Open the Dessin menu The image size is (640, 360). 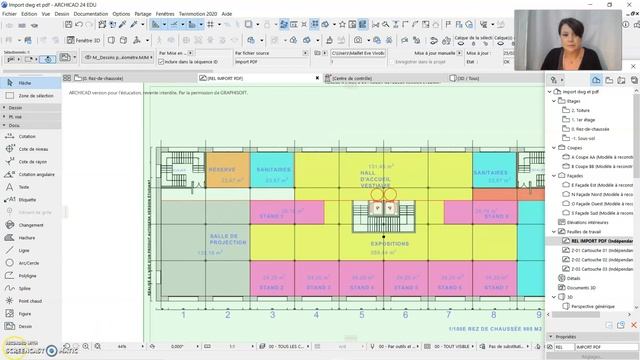click(x=62, y=13)
